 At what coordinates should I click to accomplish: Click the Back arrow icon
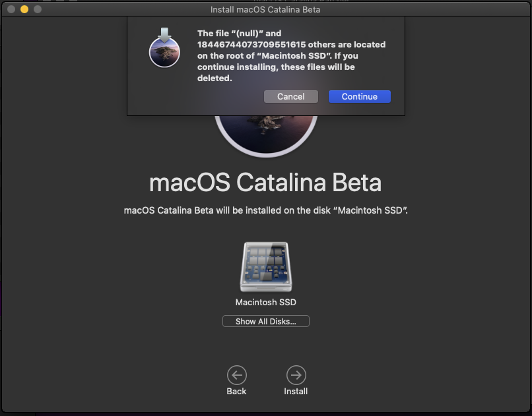pos(236,375)
